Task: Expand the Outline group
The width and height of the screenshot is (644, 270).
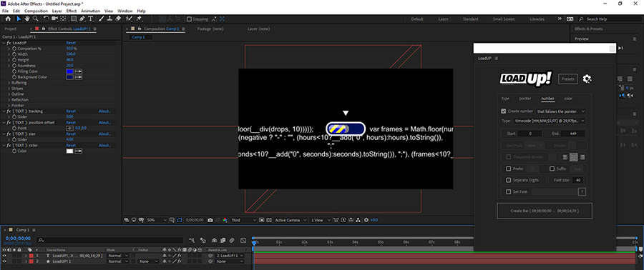Action: click(x=9, y=94)
